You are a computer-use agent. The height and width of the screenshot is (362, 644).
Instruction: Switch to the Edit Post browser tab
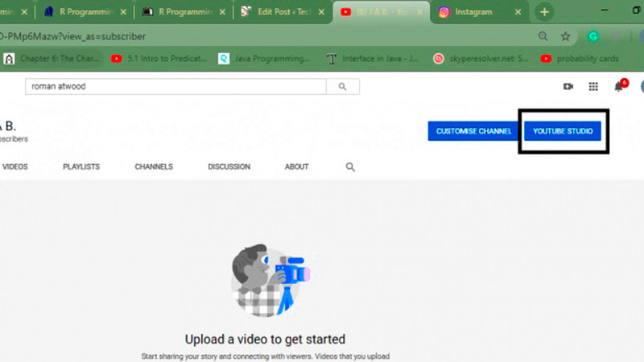pyautogui.click(x=282, y=12)
